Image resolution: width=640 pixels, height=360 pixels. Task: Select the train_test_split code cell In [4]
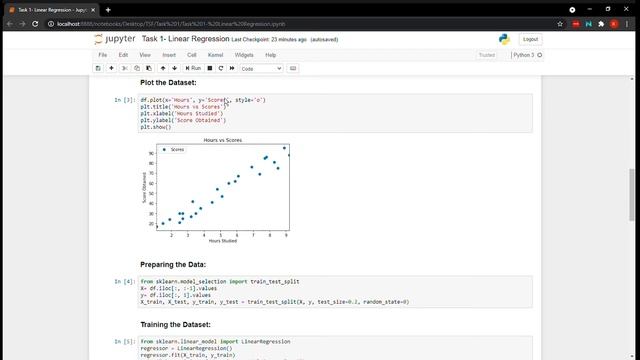point(335,292)
